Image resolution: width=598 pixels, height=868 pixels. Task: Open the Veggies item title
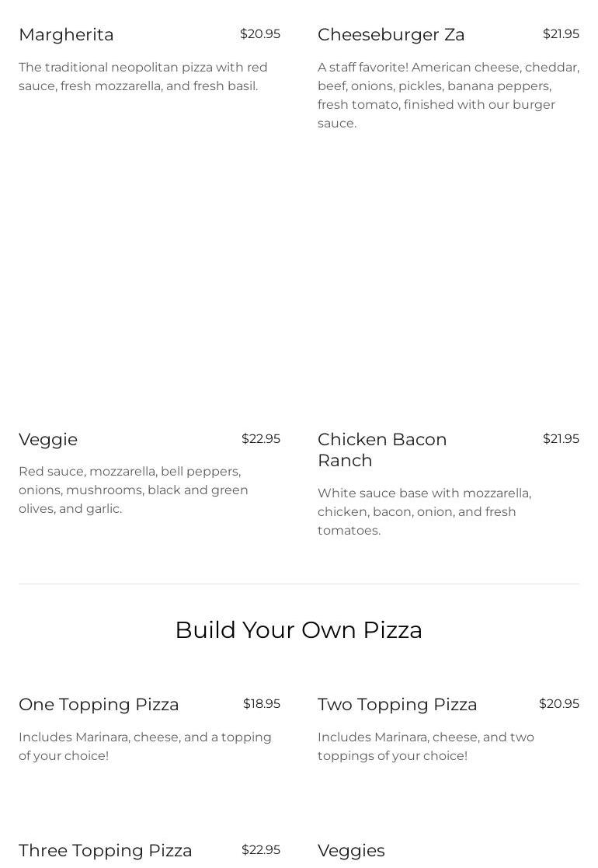(x=351, y=851)
